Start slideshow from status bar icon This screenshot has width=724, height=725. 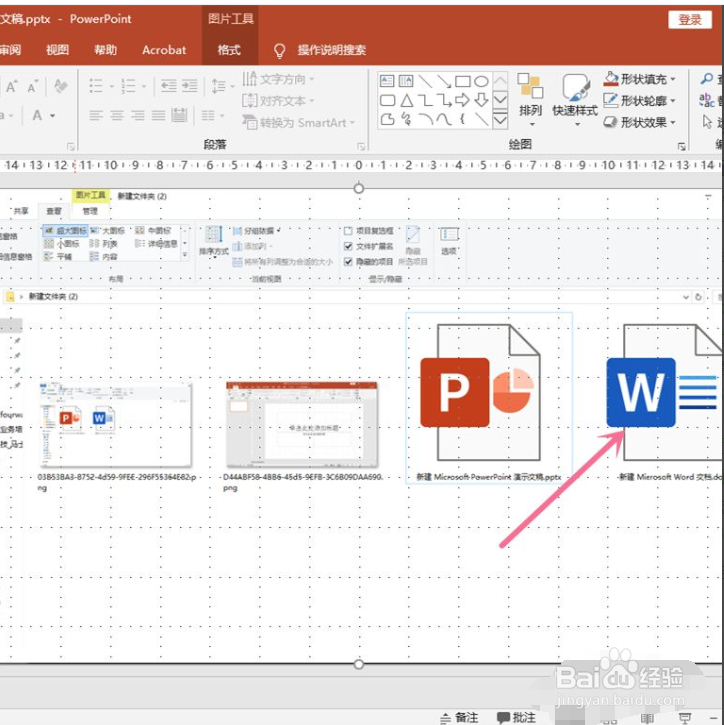tap(685, 718)
